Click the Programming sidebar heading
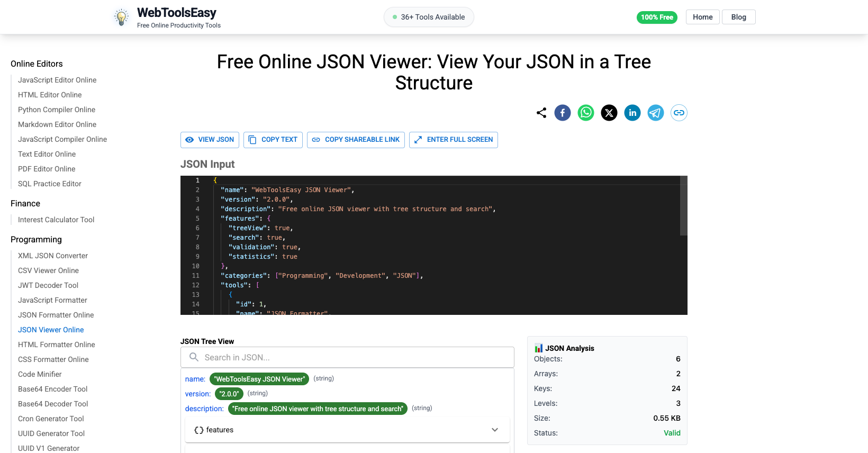868x453 pixels. 36,239
